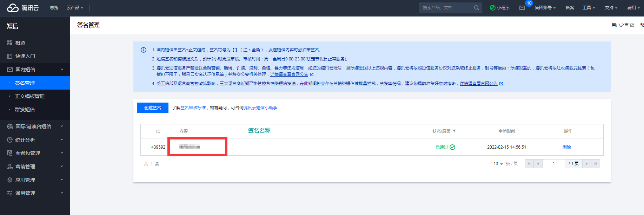
Task: Click the Tencent Cloud logo
Action: click(x=23, y=8)
